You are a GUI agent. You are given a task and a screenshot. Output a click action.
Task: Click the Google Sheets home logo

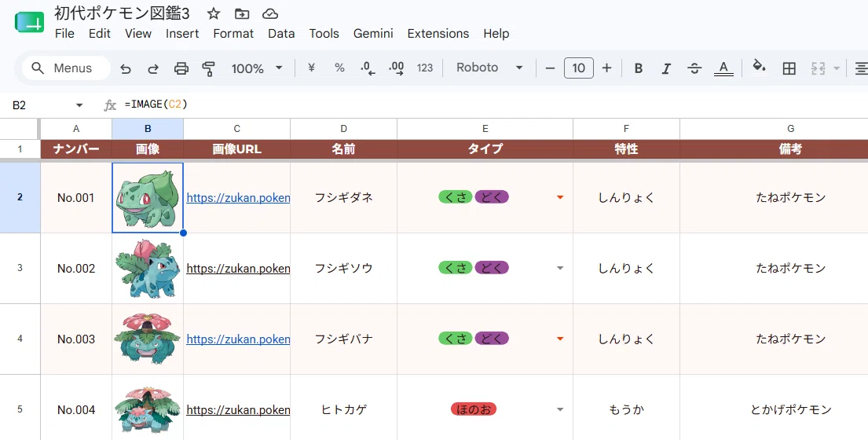click(x=29, y=22)
